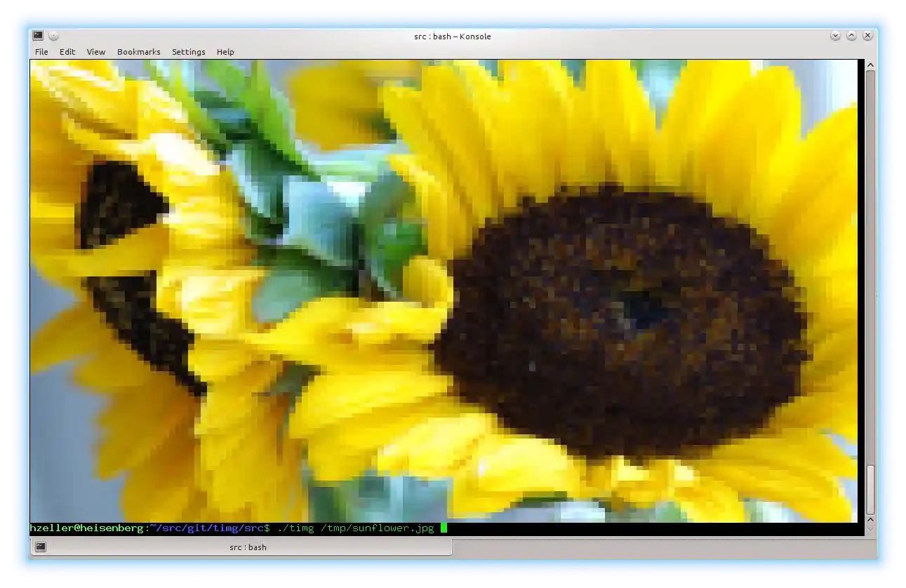Open the File menu
The image size is (906, 588).
(41, 52)
